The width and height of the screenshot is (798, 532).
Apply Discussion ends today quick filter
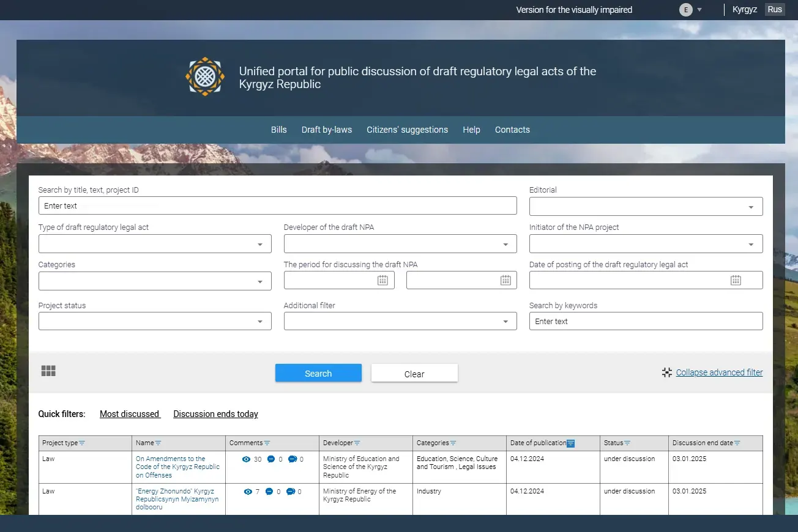coord(216,414)
